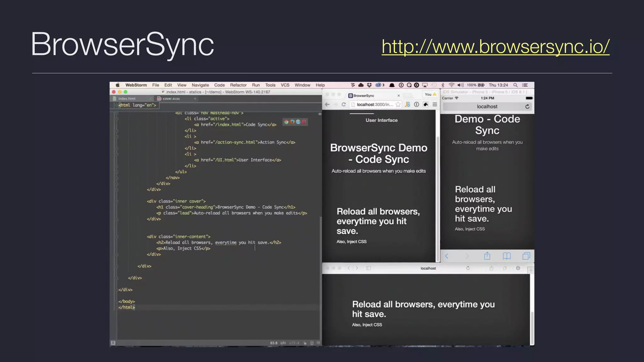The width and height of the screenshot is (644, 362).
Task: Open page in Chrome from WebStorm popup
Action: click(x=286, y=122)
